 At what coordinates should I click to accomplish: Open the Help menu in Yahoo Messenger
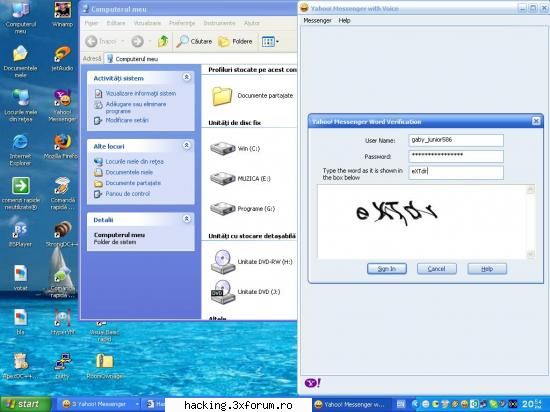[x=344, y=21]
